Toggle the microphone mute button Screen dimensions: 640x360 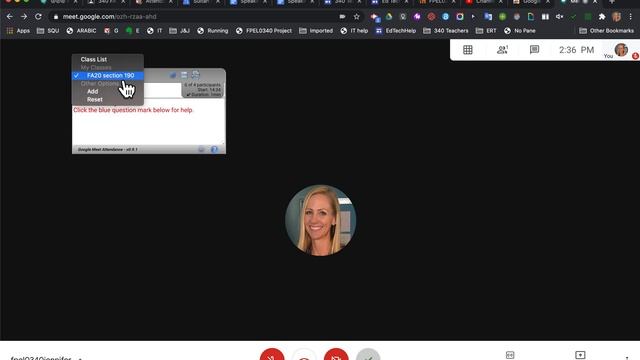click(272, 355)
